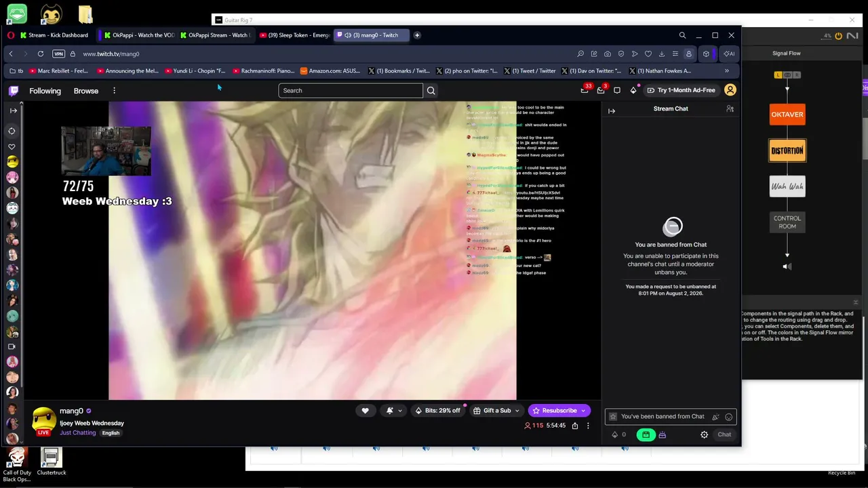Click Opera snapshot camera icon
The width and height of the screenshot is (868, 488).
608,54
